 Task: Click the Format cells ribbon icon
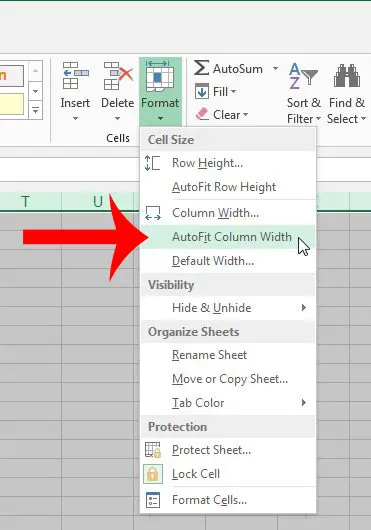click(x=160, y=76)
